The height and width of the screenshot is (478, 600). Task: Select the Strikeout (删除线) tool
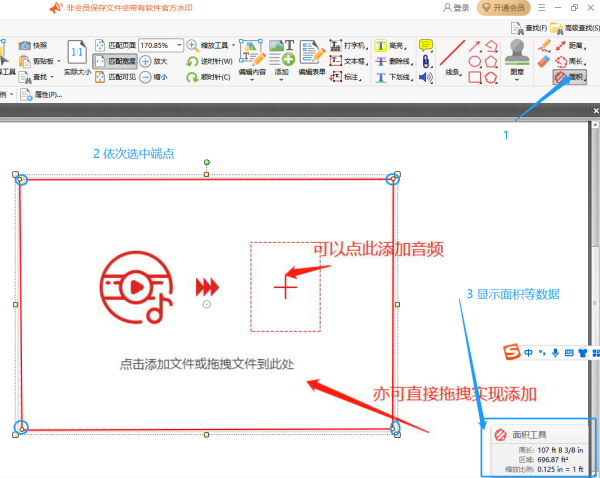(393, 61)
